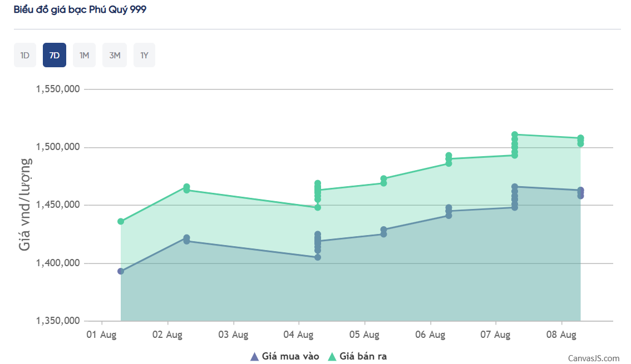Click the purple buy-price point on 01 Aug
This screenshot has height=364, width=631.
[x=121, y=271]
